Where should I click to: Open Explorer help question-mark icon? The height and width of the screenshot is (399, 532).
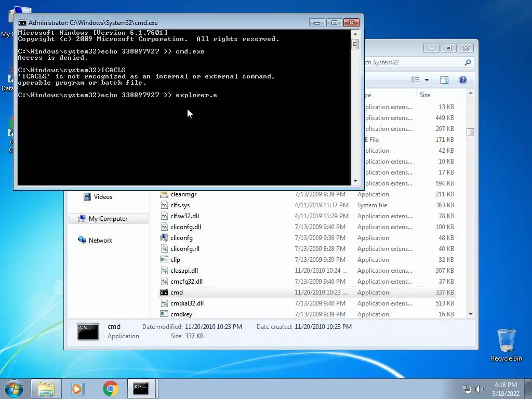(x=462, y=79)
